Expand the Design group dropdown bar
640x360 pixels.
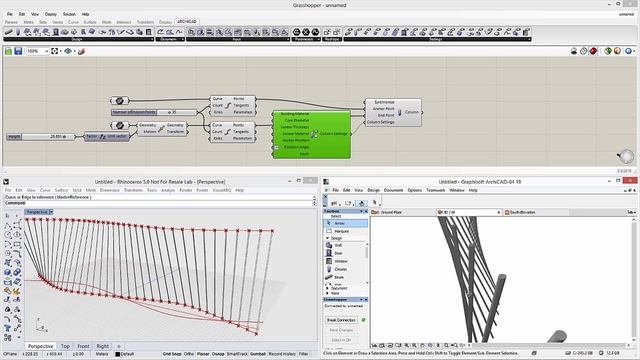pos(78,40)
